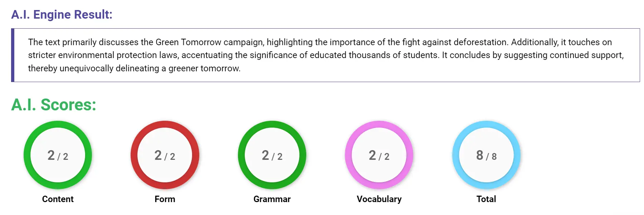Click the 2/2 score inside Grammar circle
644x215 pixels.
pos(272,155)
